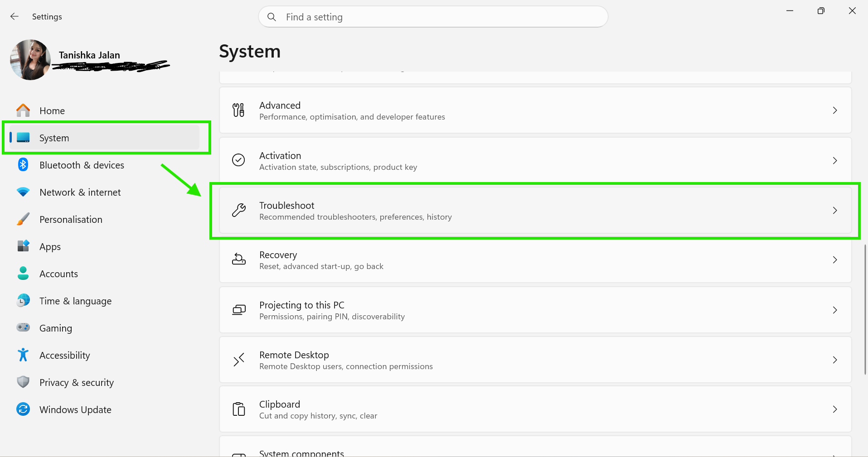Open Clipboard settings
868x457 pixels.
tap(535, 409)
